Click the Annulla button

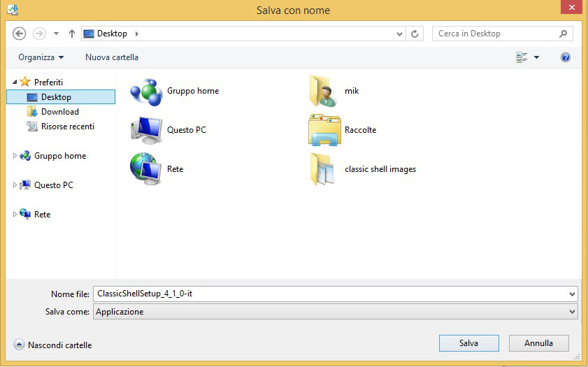point(538,343)
